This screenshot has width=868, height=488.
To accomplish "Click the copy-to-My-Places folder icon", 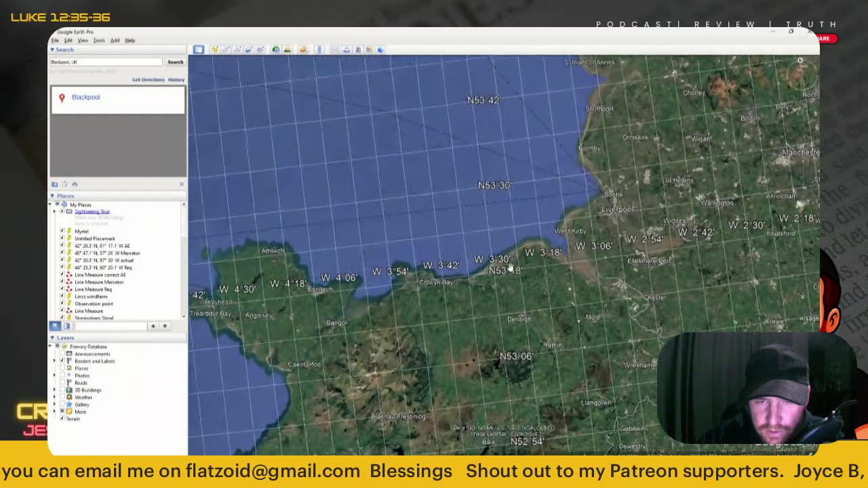I will (x=55, y=184).
